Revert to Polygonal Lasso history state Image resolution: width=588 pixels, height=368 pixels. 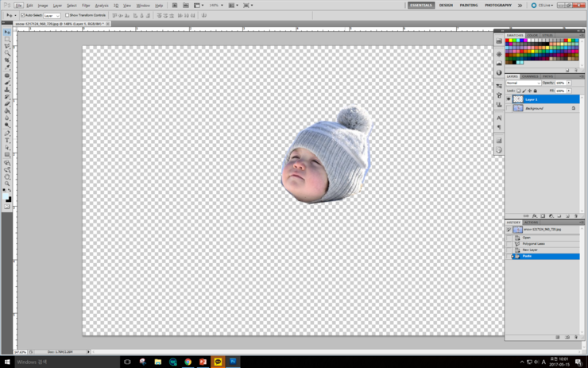pyautogui.click(x=533, y=243)
